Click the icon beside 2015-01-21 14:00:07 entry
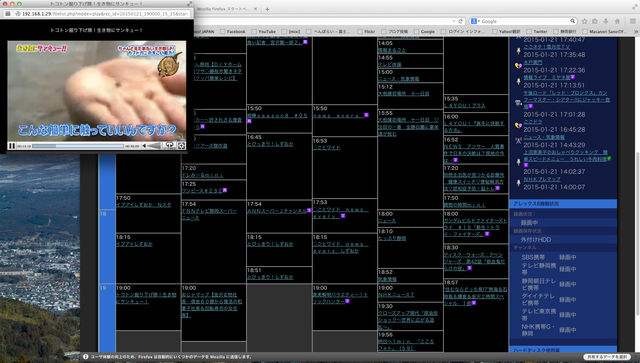This screenshot has width=640, height=363. 518,183
